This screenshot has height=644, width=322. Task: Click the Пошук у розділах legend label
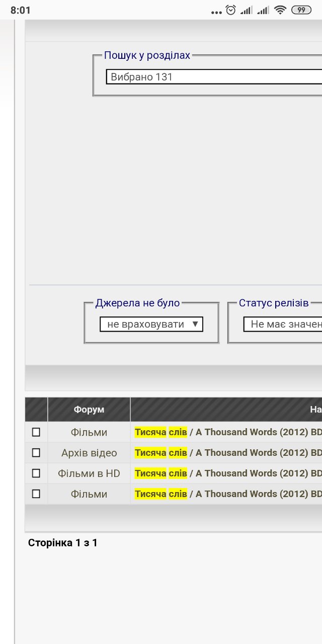coord(147,55)
